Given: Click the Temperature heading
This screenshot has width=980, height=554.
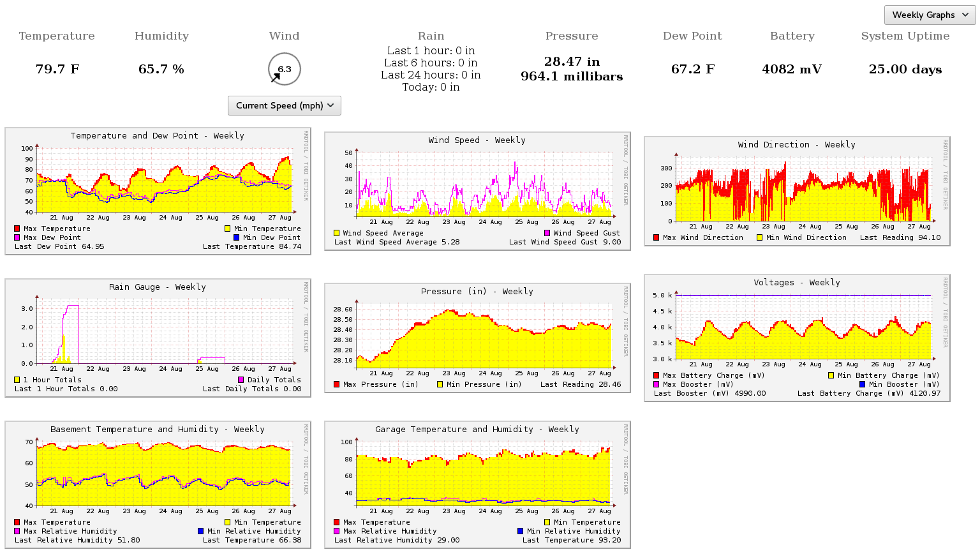Looking at the screenshot, I should (57, 36).
